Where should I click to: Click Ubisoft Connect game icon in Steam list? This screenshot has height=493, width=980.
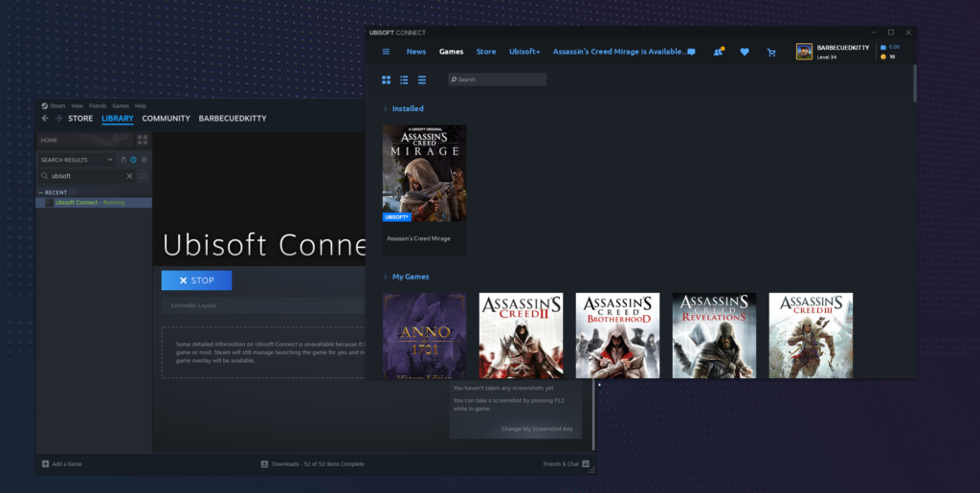[50, 202]
